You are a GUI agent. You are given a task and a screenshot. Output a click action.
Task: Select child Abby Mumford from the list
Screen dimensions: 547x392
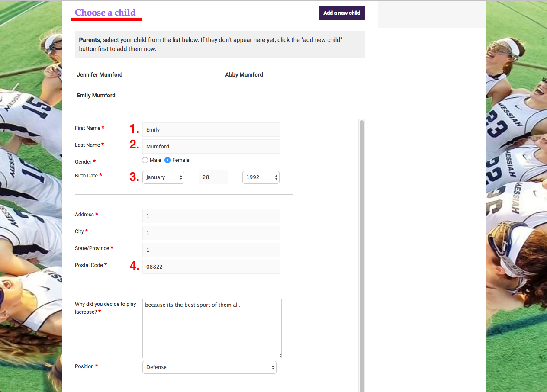tap(244, 74)
